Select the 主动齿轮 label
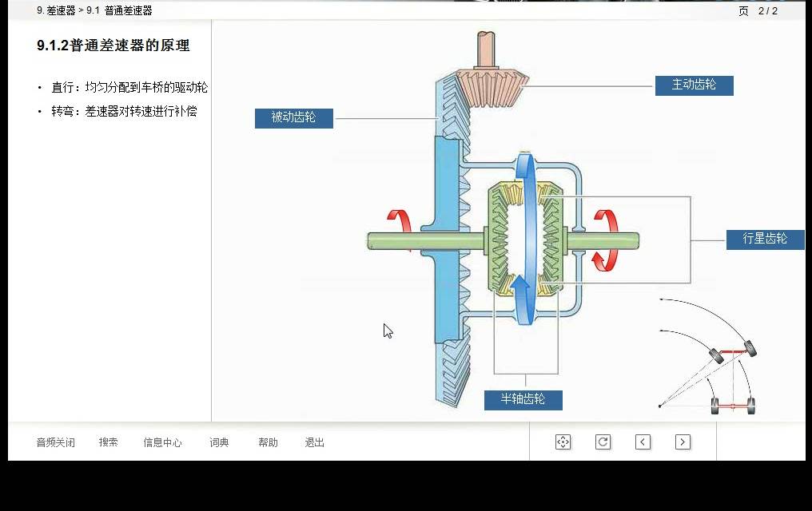812x511 pixels. tap(694, 85)
